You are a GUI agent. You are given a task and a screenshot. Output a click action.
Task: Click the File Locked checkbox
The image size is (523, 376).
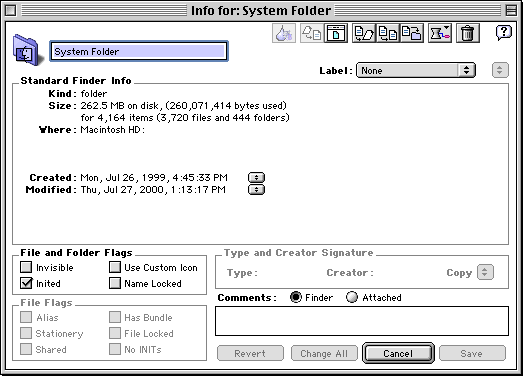[115, 333]
